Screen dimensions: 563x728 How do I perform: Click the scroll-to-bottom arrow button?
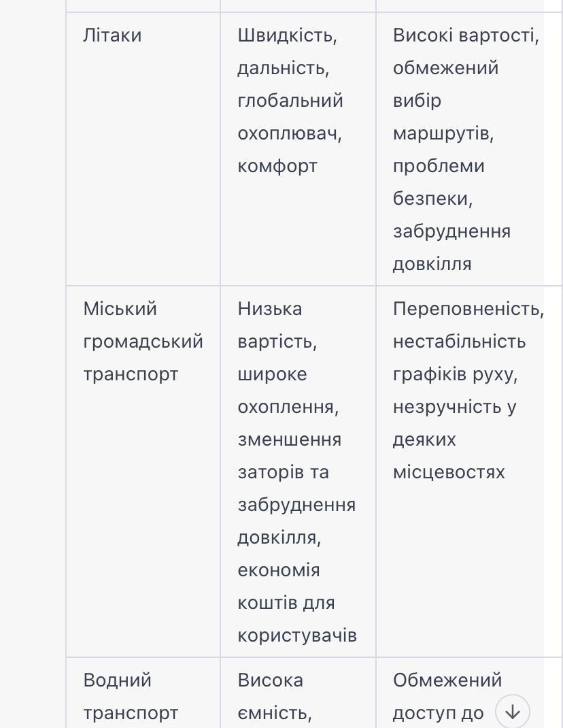click(512, 712)
